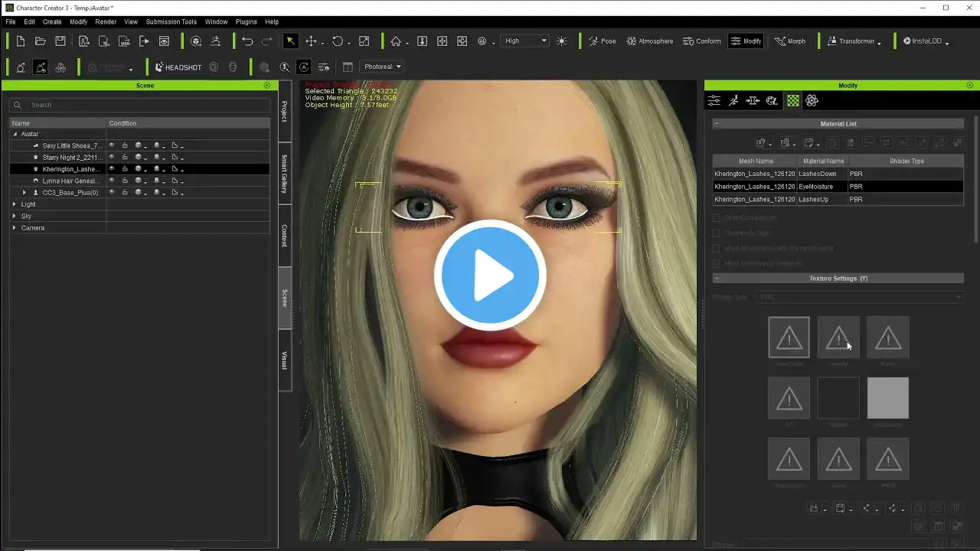Hide the Lynna Hair Genesis item
The width and height of the screenshot is (980, 551).
coord(112,181)
